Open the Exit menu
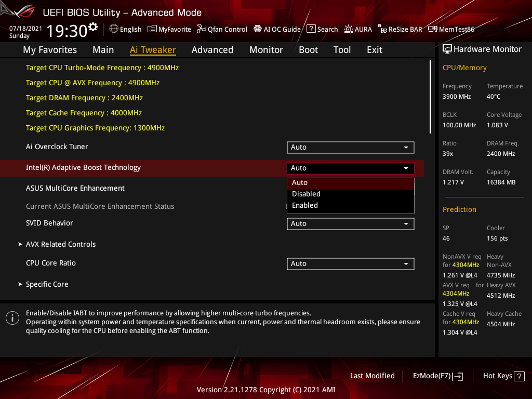 (374, 49)
